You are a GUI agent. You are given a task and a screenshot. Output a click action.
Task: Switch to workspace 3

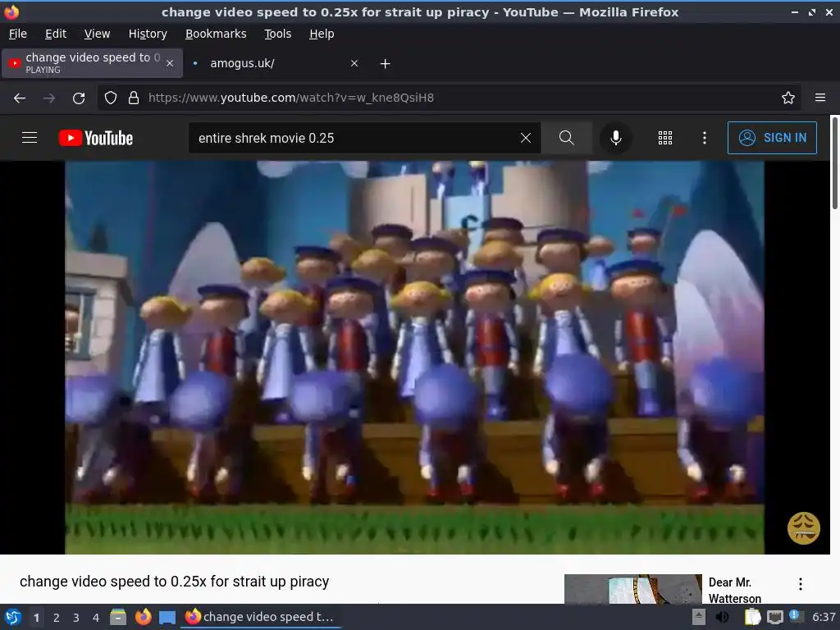click(x=76, y=618)
